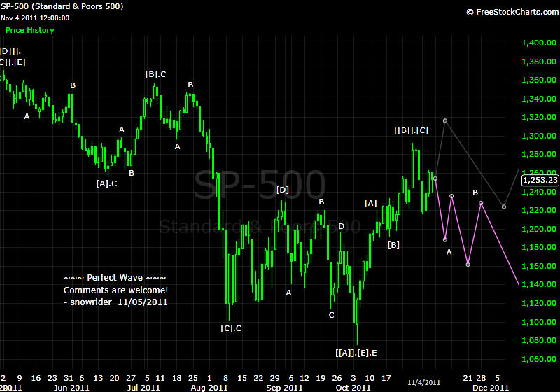This screenshot has width=560, height=392.
Task: Click the 1,240.00 price axis label
Action: click(539, 192)
